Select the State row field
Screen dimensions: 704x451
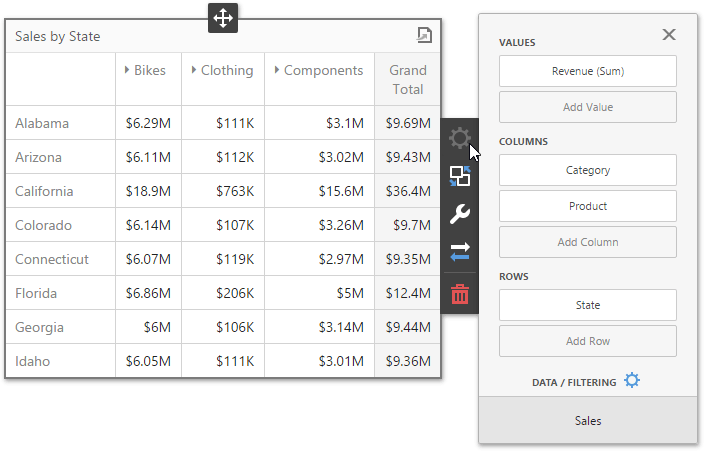[587, 305]
